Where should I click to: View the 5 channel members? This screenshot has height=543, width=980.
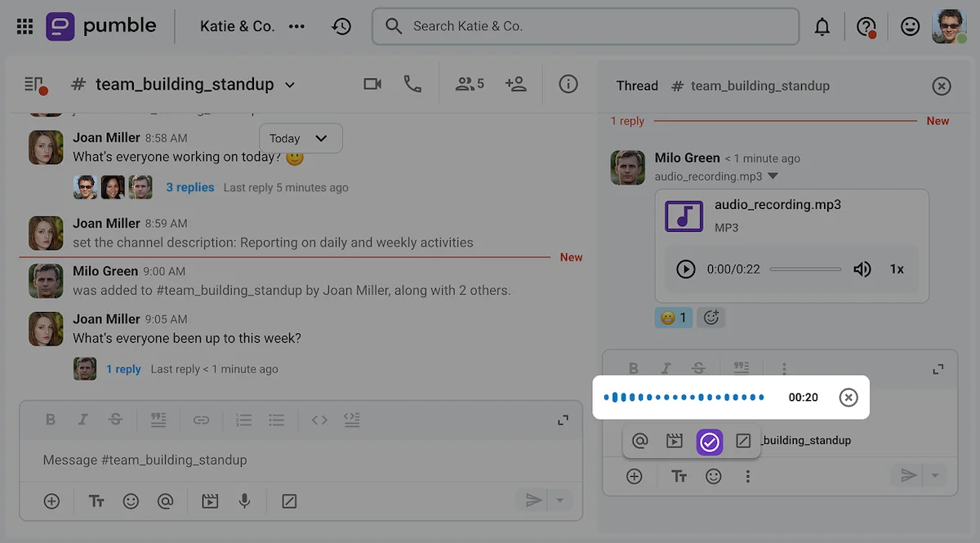pyautogui.click(x=470, y=84)
